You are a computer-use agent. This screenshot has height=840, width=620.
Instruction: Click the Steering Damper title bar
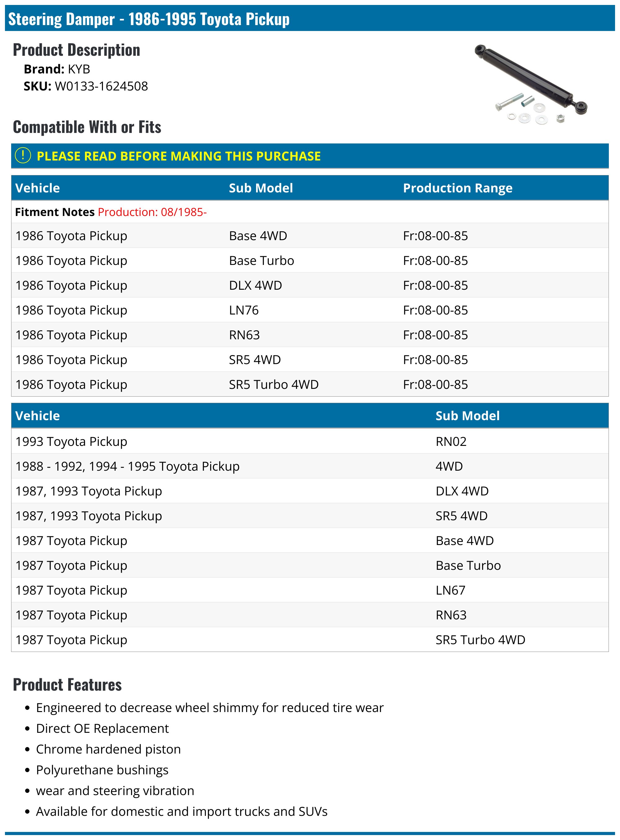[x=310, y=18]
